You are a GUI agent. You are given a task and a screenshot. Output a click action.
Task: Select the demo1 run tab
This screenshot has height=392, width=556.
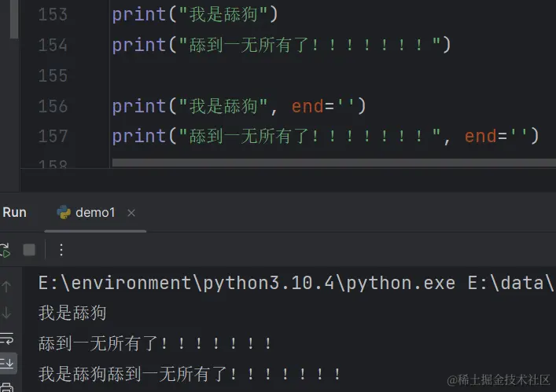click(95, 212)
